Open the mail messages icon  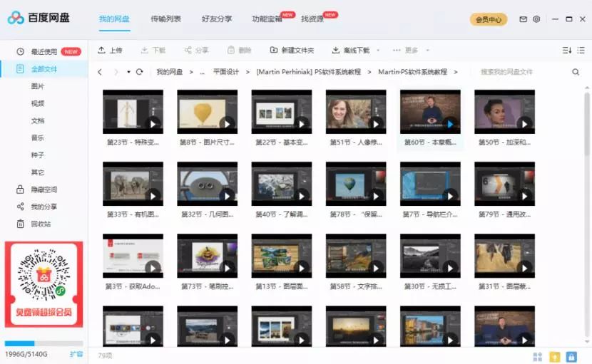523,19
